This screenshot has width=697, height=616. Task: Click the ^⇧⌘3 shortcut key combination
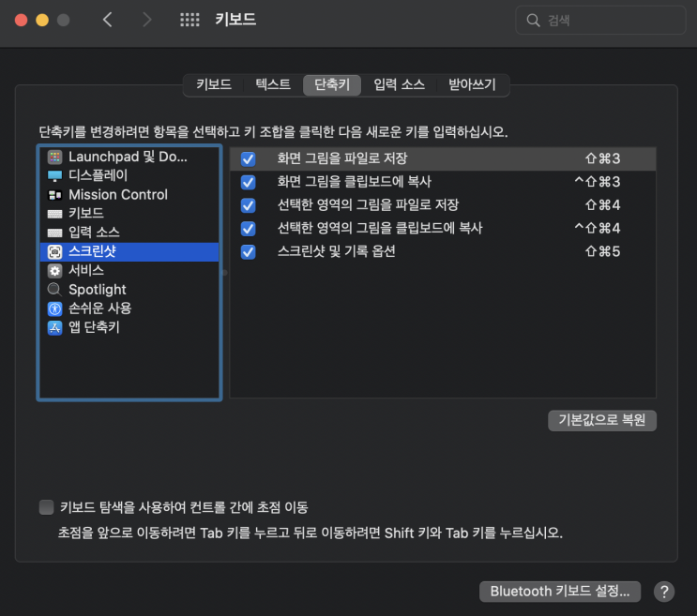coord(597,182)
